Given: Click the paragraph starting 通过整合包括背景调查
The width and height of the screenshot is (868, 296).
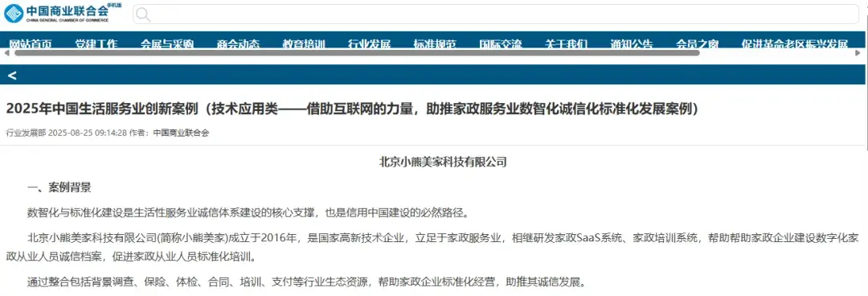Looking at the screenshot, I should coord(306,282).
